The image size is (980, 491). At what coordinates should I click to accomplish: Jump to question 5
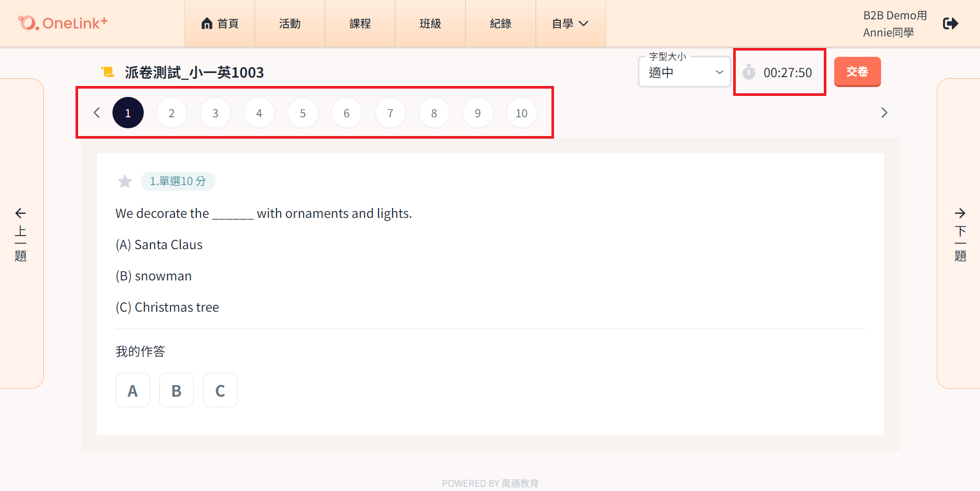pos(303,113)
